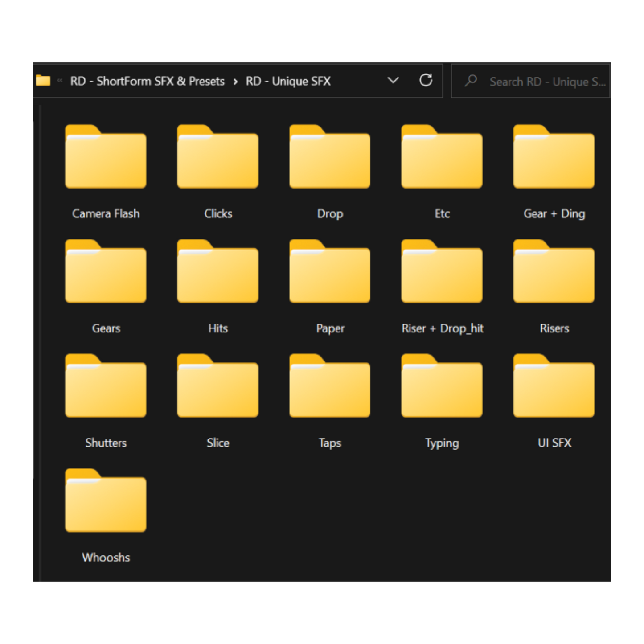Select the Risers folder

coord(554,272)
